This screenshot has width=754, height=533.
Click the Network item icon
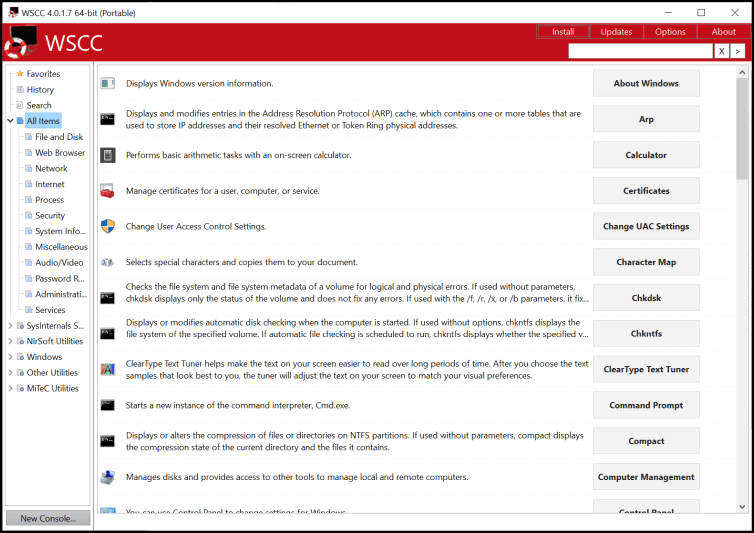[x=28, y=168]
